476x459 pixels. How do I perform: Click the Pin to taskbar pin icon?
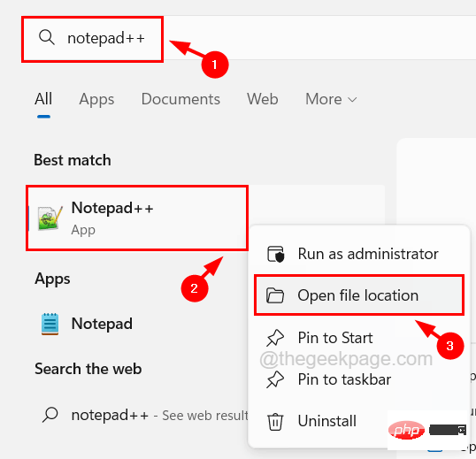[275, 379]
